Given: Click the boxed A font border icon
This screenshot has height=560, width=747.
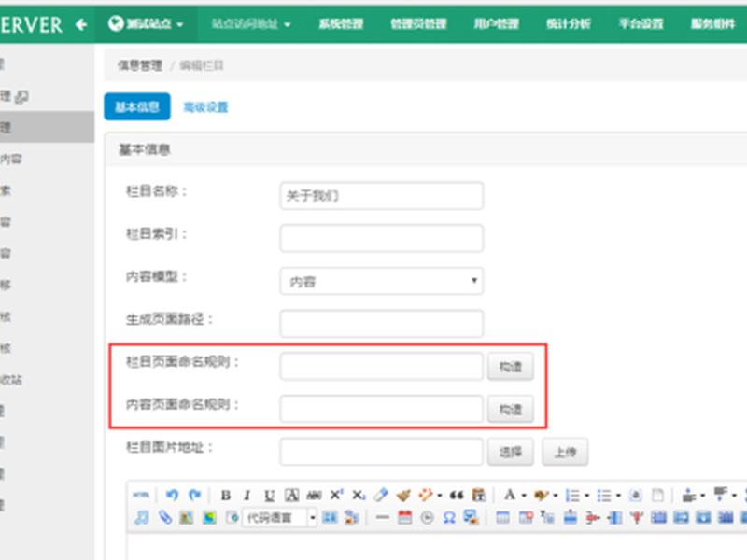Looking at the screenshot, I should click(x=291, y=496).
